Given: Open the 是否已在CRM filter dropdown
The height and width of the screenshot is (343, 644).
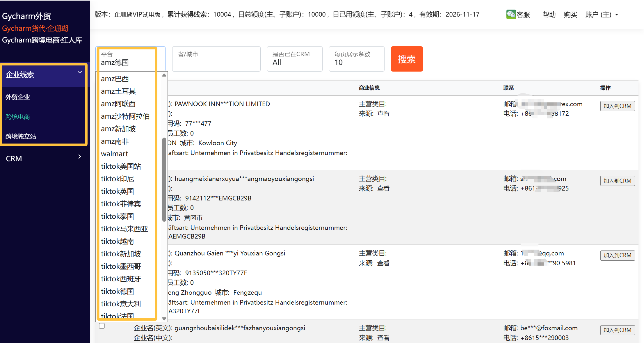Looking at the screenshot, I should tap(294, 59).
